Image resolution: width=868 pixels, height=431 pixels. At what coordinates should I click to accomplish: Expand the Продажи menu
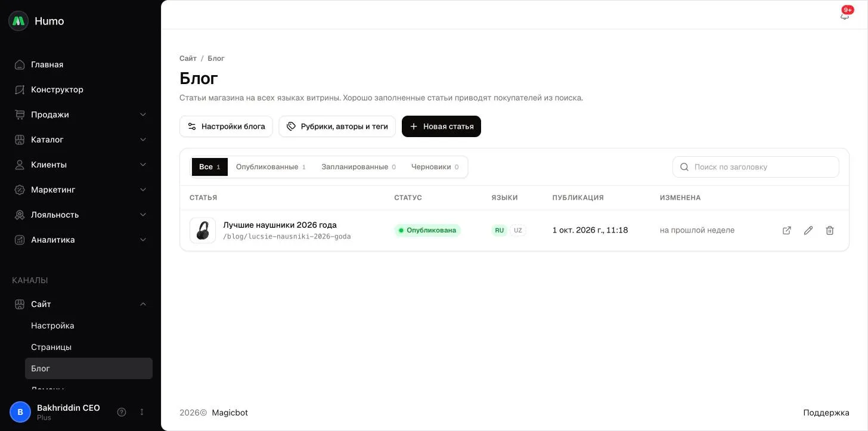click(x=80, y=114)
